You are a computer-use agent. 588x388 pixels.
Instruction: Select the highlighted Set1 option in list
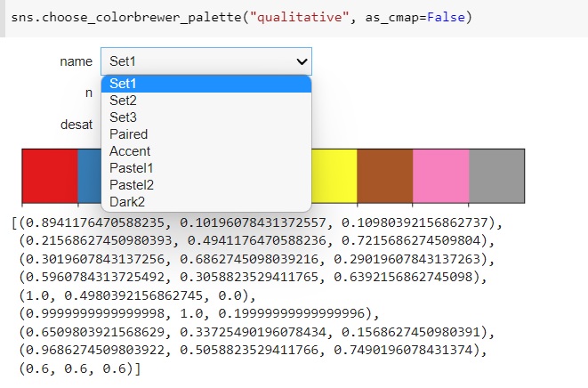tap(205, 84)
